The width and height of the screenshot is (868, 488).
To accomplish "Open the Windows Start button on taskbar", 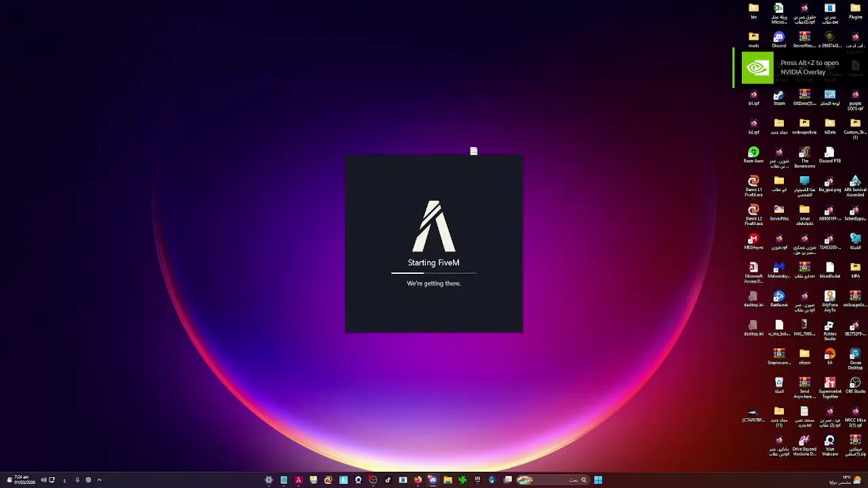I will [598, 480].
